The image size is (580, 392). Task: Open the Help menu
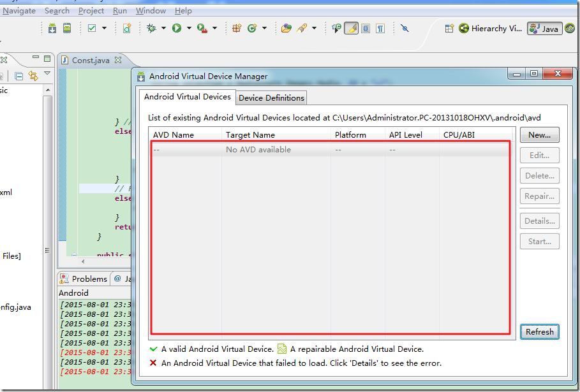click(183, 11)
